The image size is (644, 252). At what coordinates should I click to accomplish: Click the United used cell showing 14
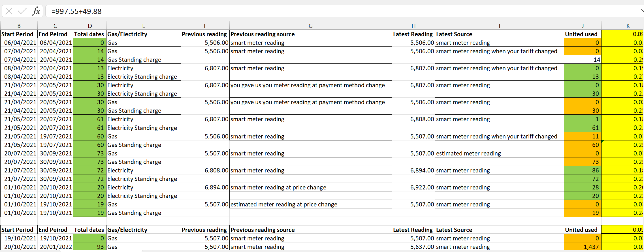point(583,59)
